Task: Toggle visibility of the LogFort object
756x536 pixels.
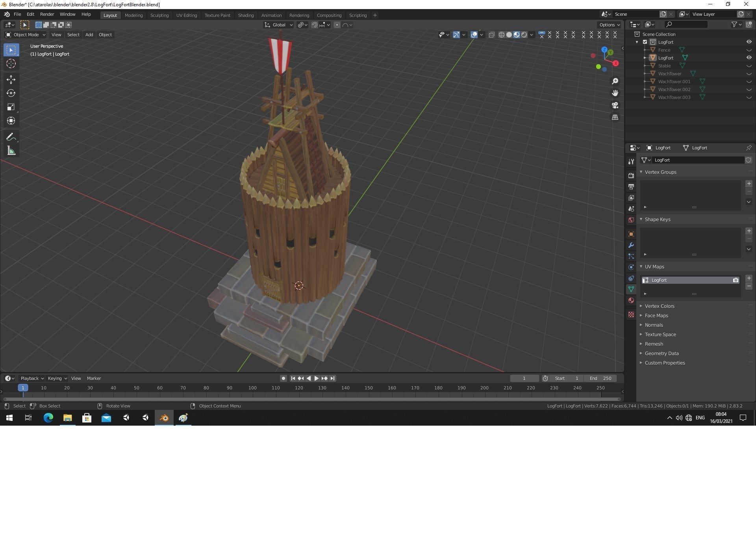Action: (x=749, y=58)
